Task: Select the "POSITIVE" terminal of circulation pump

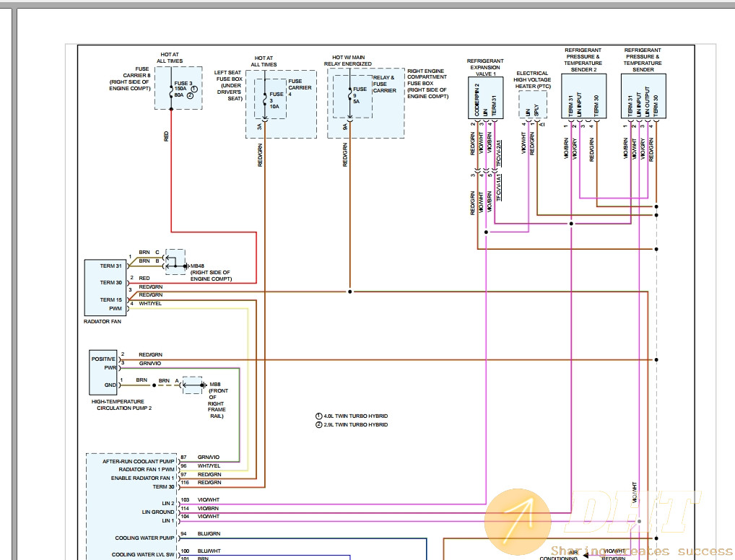Action: pos(103,359)
